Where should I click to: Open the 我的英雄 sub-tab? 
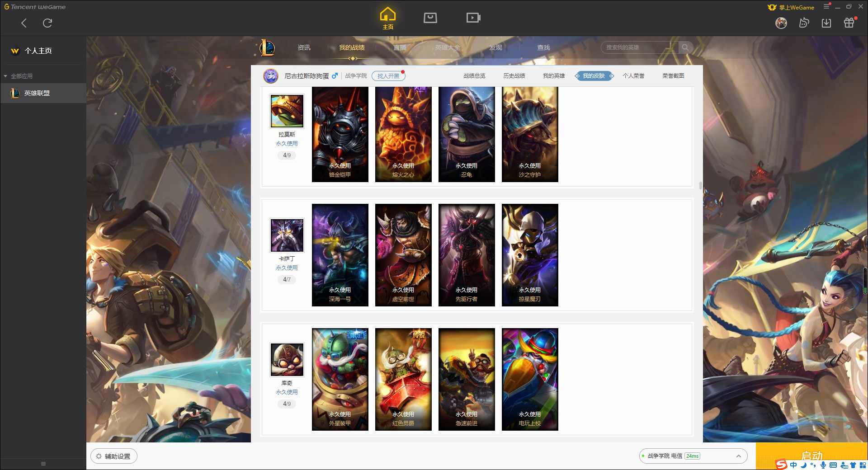[x=554, y=76]
